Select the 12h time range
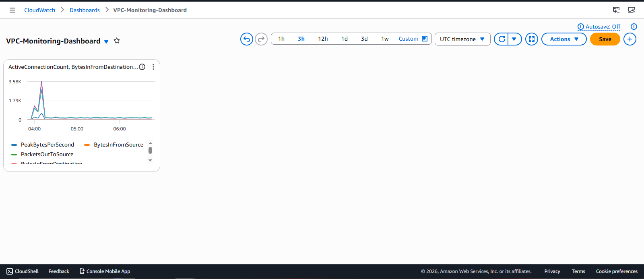Image resolution: width=644 pixels, height=279 pixels. [x=323, y=39]
